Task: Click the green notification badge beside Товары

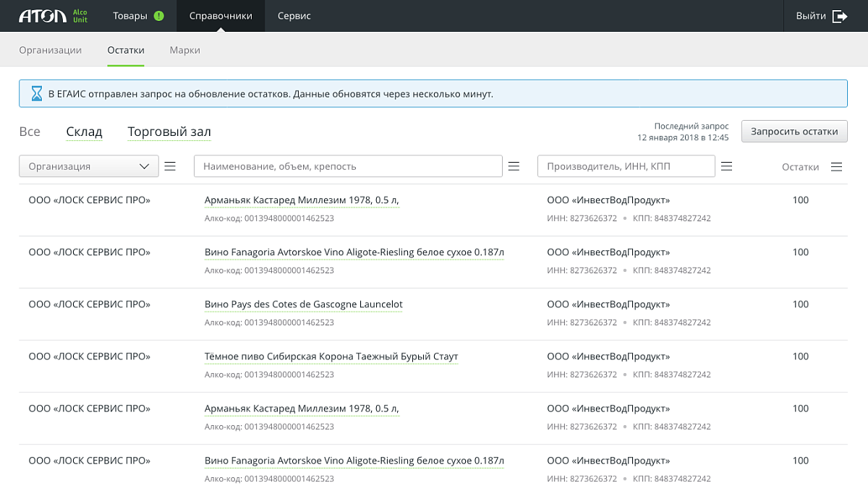Action: pyautogui.click(x=159, y=16)
